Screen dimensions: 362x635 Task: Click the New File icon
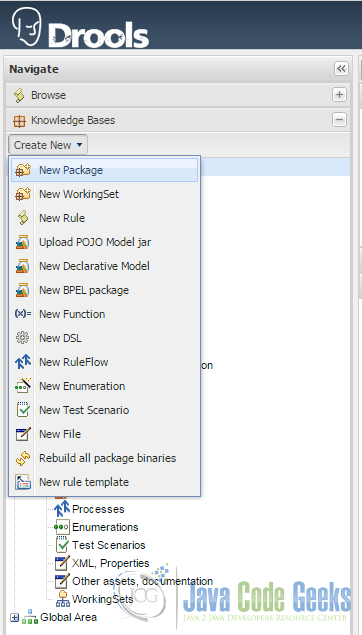click(x=23, y=434)
